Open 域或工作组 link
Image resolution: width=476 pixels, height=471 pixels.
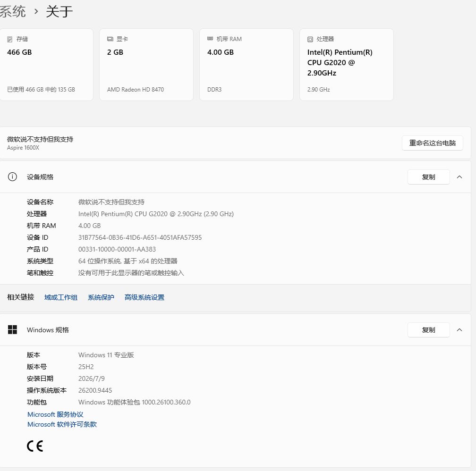61,297
